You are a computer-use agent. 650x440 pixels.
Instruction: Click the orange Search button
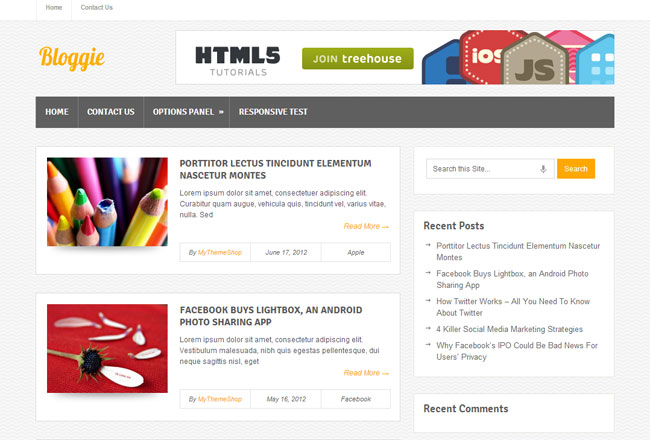[x=576, y=169]
